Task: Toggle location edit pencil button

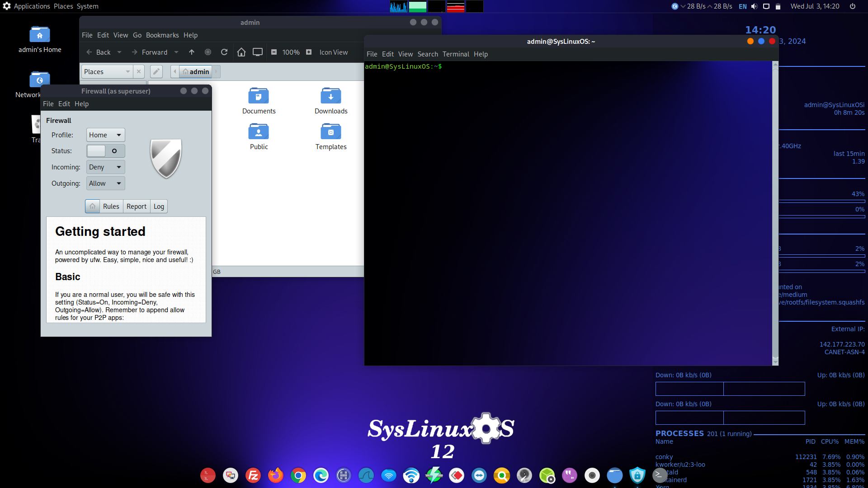Action: (x=156, y=72)
